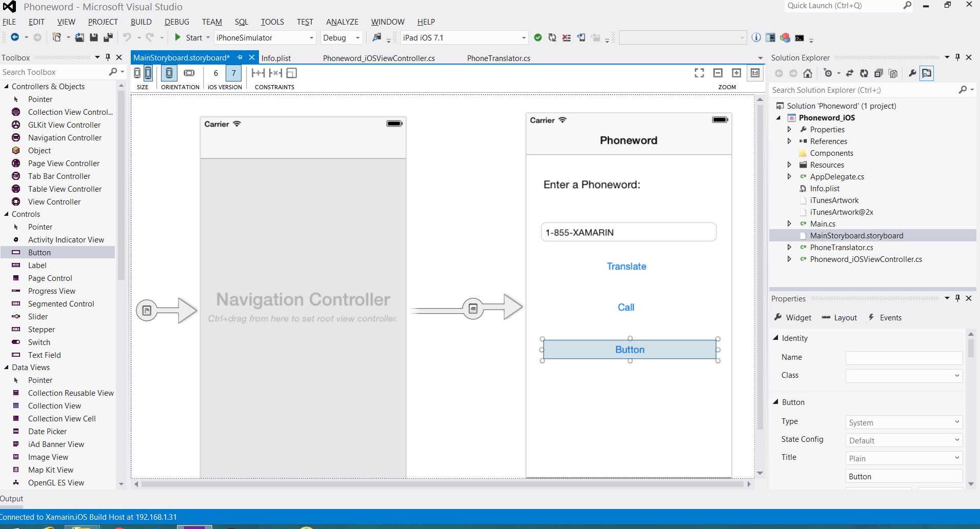Switch designer to landscape orientation
Viewport: 980px width, 529px height.
click(189, 73)
